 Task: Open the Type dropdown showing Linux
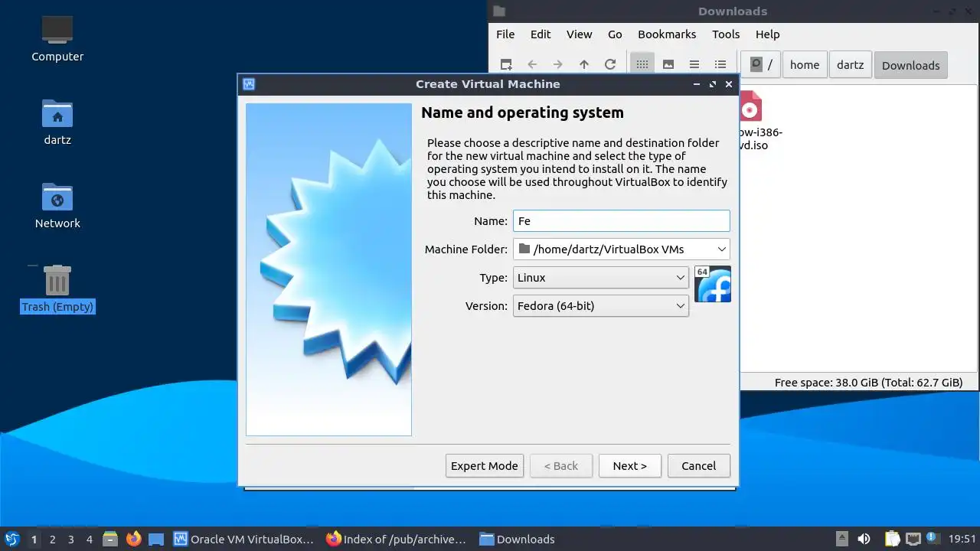600,278
